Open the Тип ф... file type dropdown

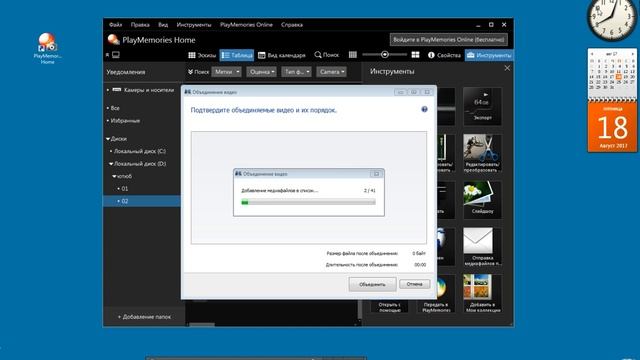point(296,72)
